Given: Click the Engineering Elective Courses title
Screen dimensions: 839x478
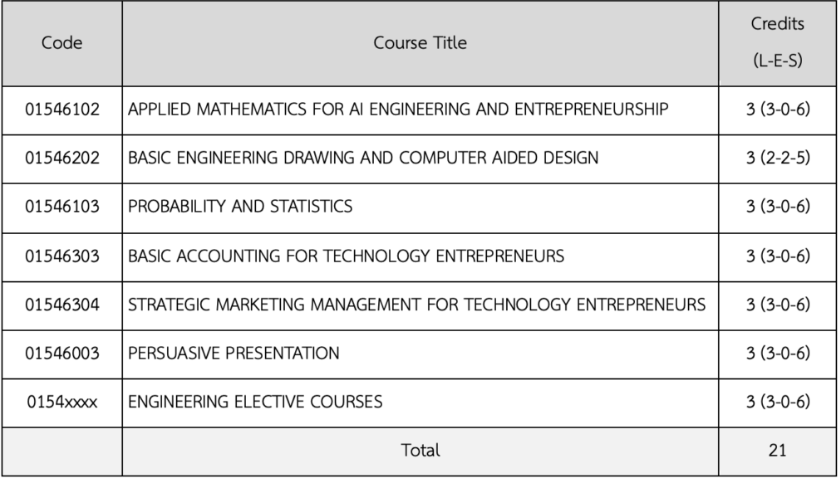Looking at the screenshot, I should (254, 402).
